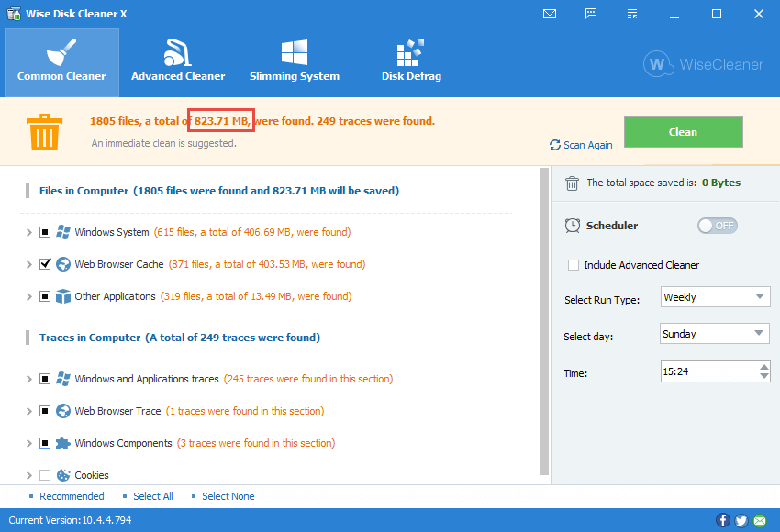The width and height of the screenshot is (780, 532).
Task: Open the Facebook icon in status bar
Action: coord(723,521)
